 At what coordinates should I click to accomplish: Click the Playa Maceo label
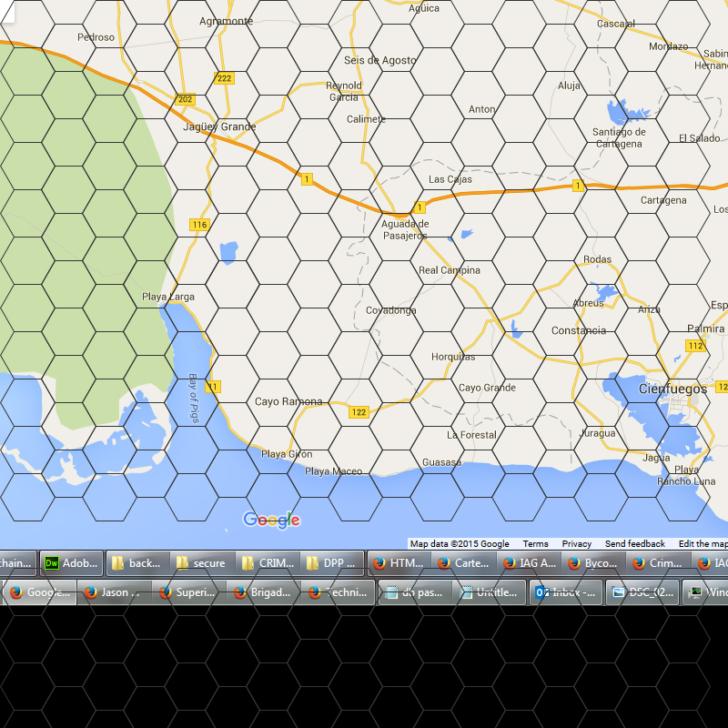pyautogui.click(x=333, y=471)
